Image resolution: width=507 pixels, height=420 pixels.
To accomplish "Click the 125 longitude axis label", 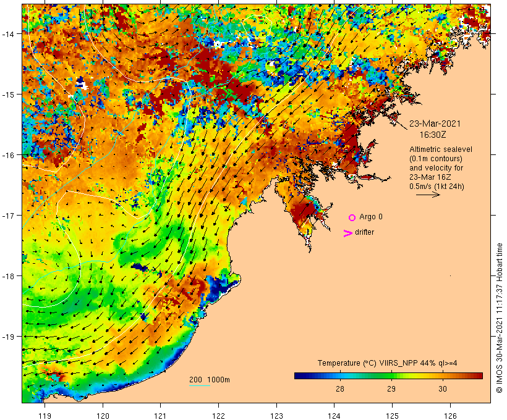I will tap(393, 416).
